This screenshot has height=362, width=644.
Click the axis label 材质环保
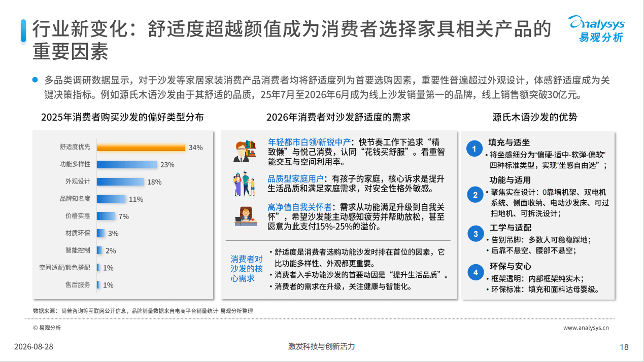[x=78, y=233]
